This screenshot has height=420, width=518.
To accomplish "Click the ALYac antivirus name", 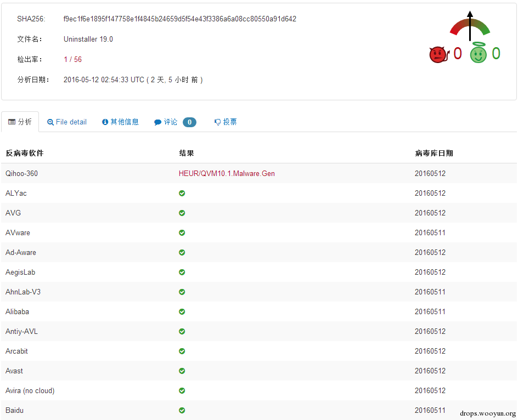I will (16, 193).
